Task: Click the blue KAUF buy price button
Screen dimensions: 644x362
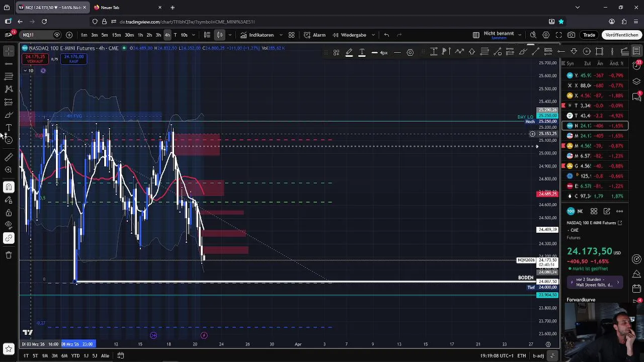Action: [73, 58]
